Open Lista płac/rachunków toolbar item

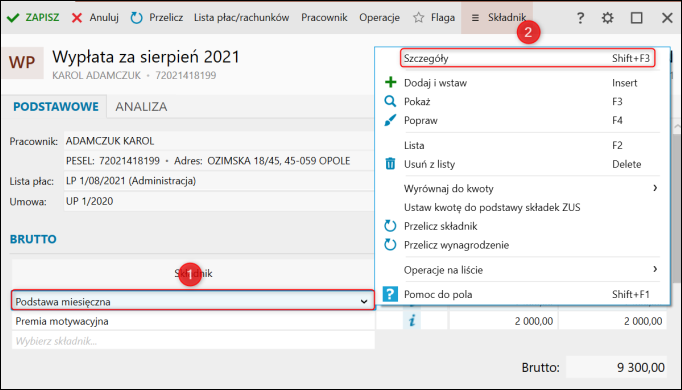241,18
